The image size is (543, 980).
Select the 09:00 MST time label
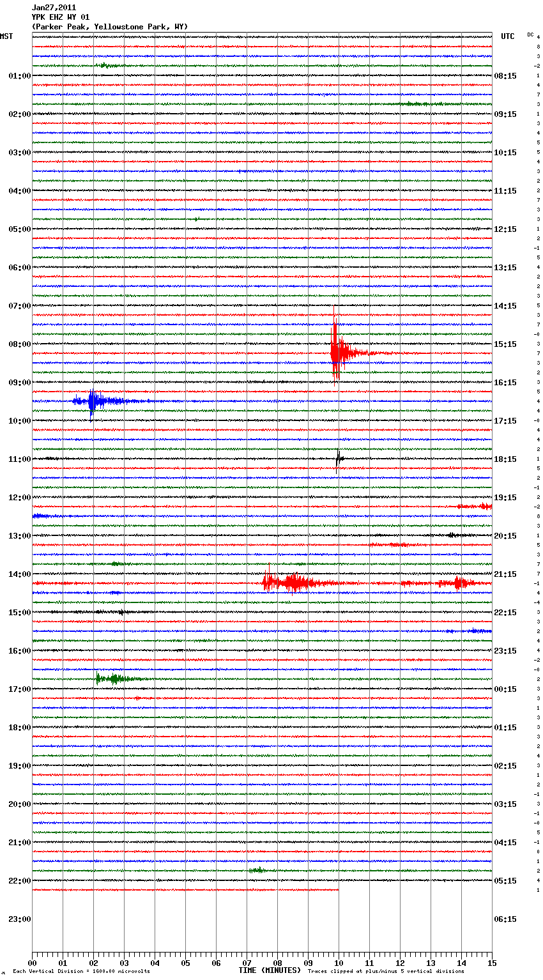point(20,383)
